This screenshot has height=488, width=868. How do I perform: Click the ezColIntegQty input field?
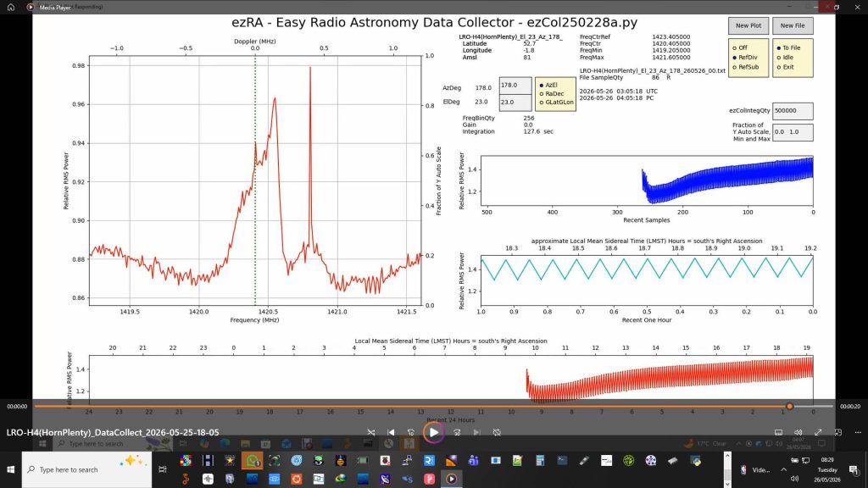click(793, 111)
